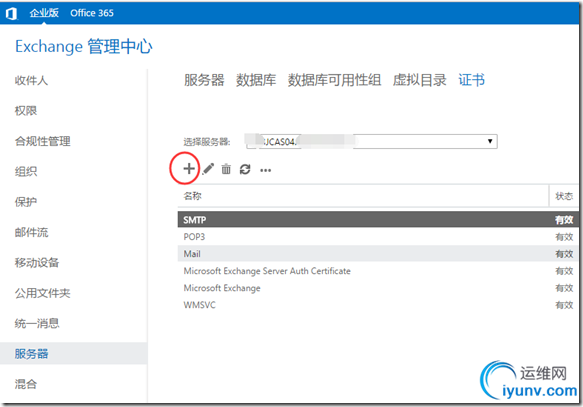Screen dimensions: 583x407
Task: Open 移动设备 in left navigation
Action: pos(37,263)
